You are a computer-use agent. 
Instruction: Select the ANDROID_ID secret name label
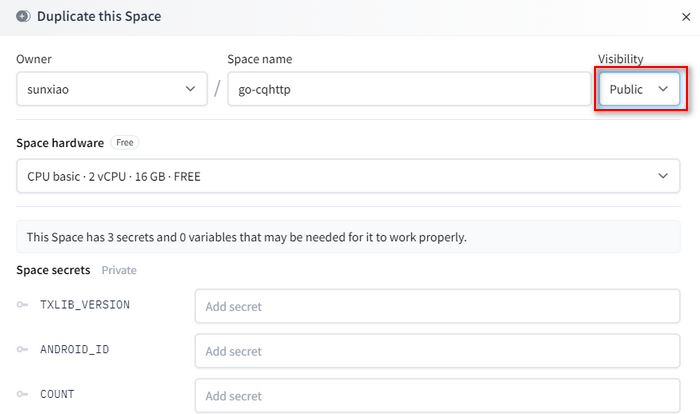(x=73, y=350)
